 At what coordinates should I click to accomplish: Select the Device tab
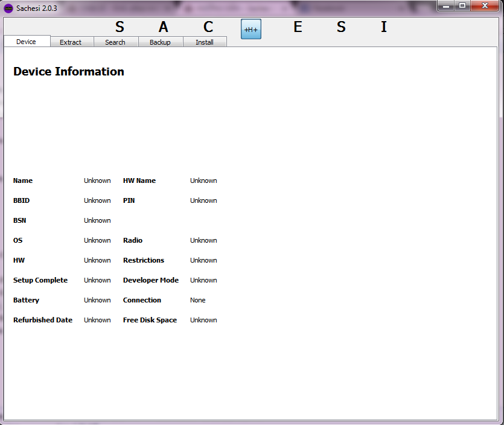26,42
